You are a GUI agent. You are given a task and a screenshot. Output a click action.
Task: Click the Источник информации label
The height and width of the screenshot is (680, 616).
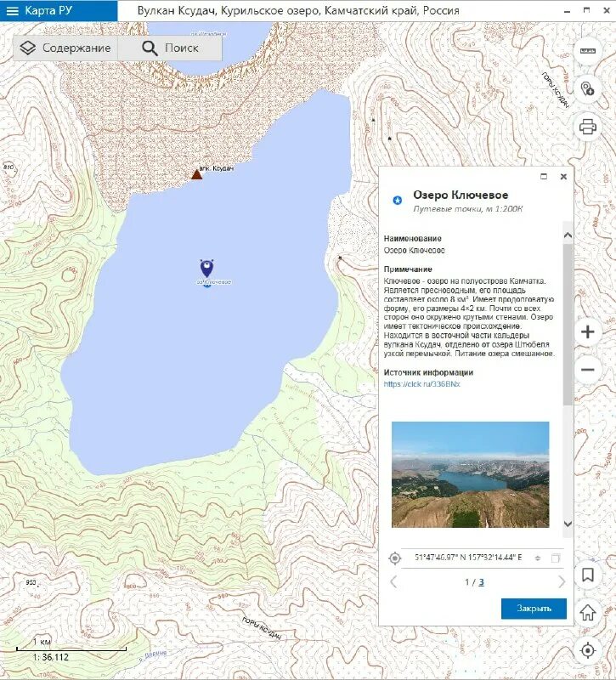tap(428, 372)
